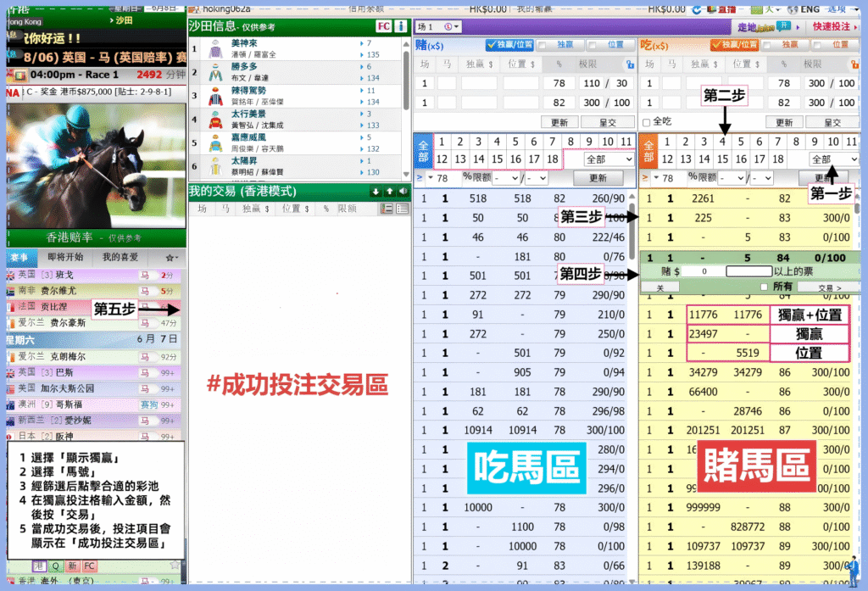Toggle 位置 checkbox in 賭 panel
The image size is (868, 591).
(x=593, y=45)
